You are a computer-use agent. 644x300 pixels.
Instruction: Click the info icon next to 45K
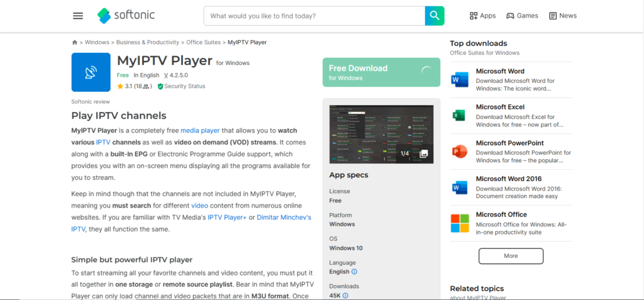pyautogui.click(x=345, y=296)
